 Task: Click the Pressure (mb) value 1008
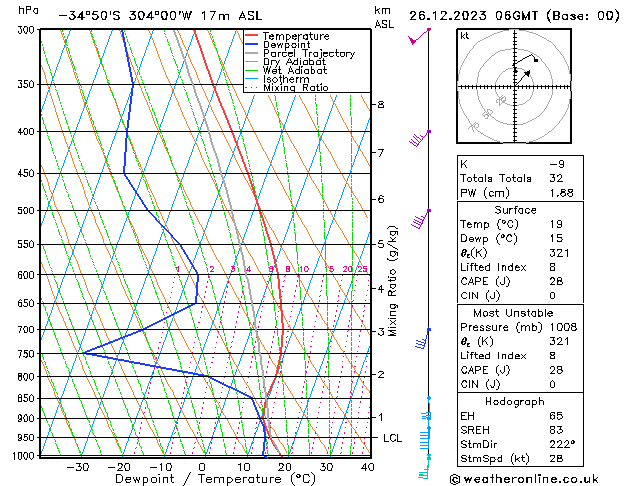(563, 327)
